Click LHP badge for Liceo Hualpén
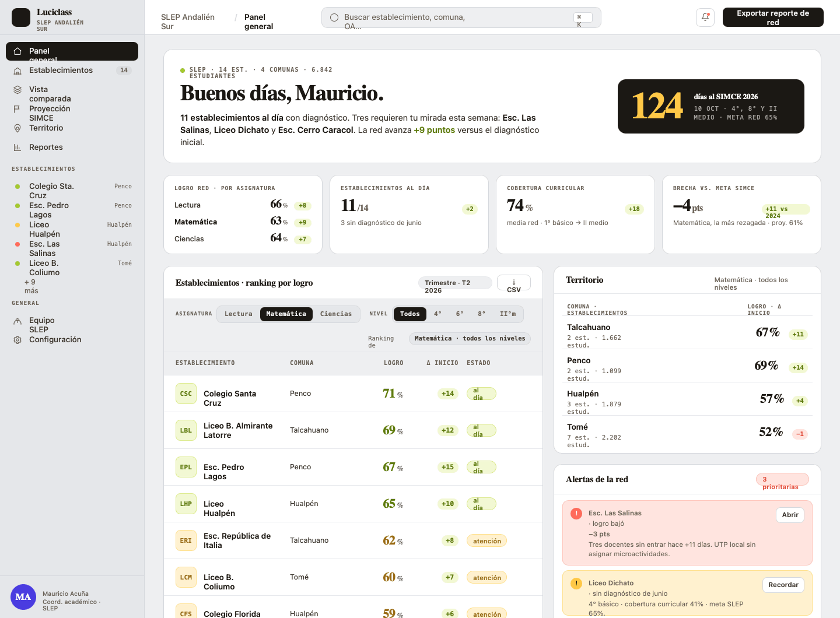 click(186, 504)
